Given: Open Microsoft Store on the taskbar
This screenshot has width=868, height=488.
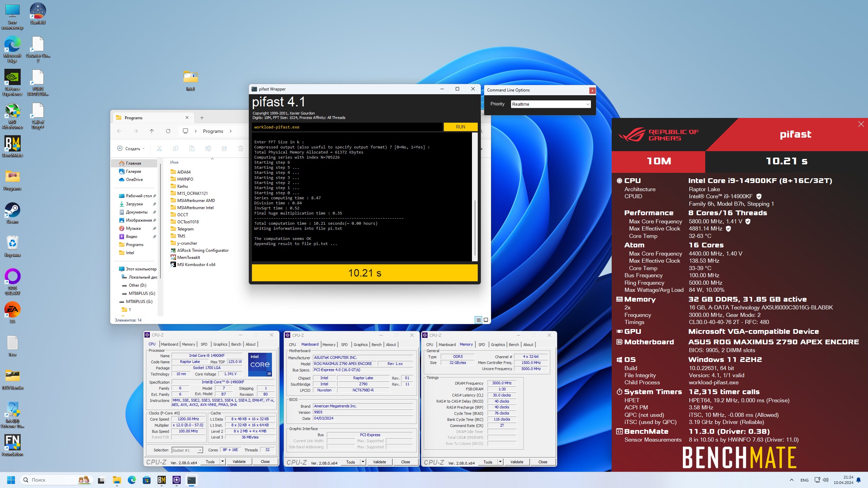Looking at the screenshot, I should click(x=146, y=480).
